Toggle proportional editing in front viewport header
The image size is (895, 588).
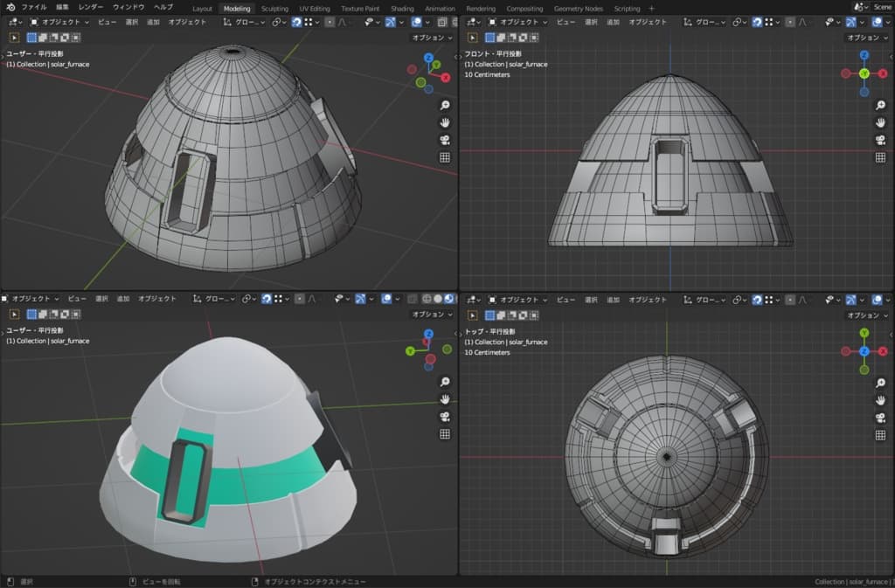[790, 22]
